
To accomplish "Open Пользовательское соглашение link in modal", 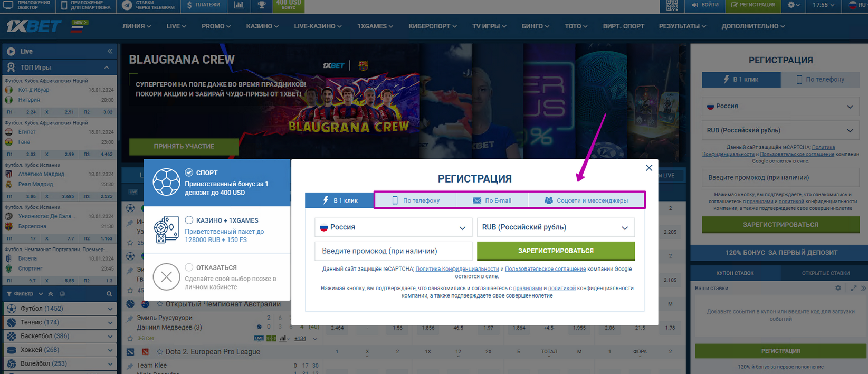I will (545, 269).
